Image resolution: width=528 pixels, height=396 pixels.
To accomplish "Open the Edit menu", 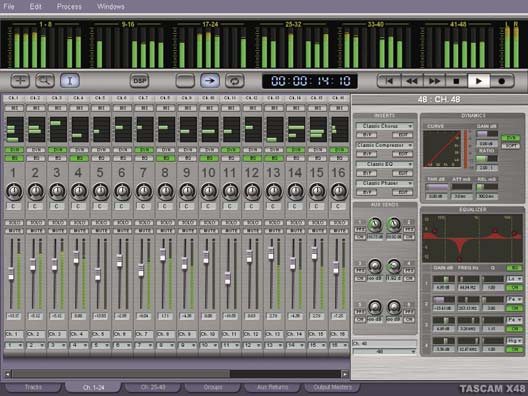I will [35, 6].
